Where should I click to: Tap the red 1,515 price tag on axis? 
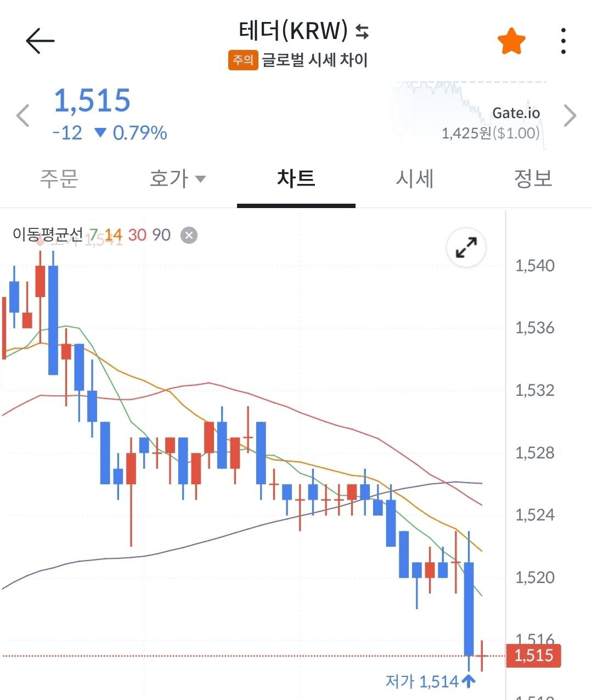533,656
